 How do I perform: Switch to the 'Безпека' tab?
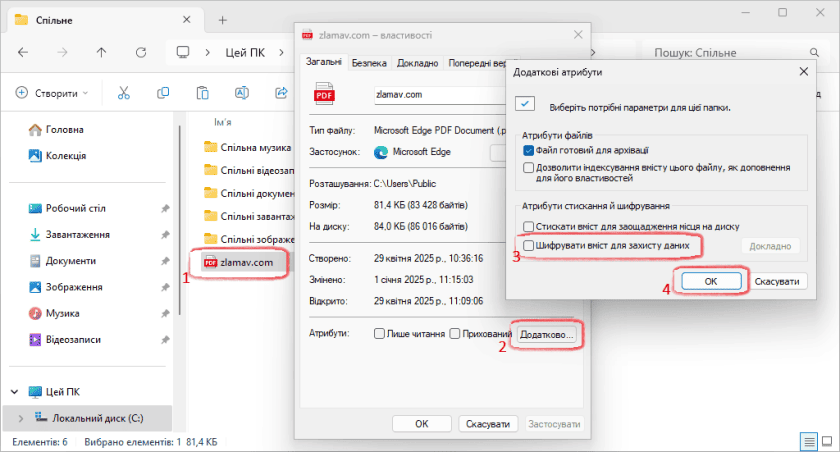(369, 63)
